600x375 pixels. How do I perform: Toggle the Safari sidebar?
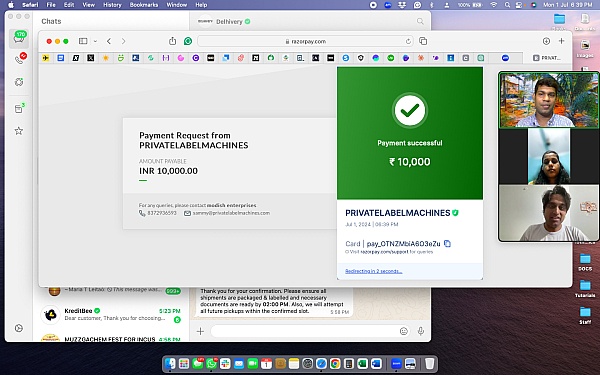(83, 41)
